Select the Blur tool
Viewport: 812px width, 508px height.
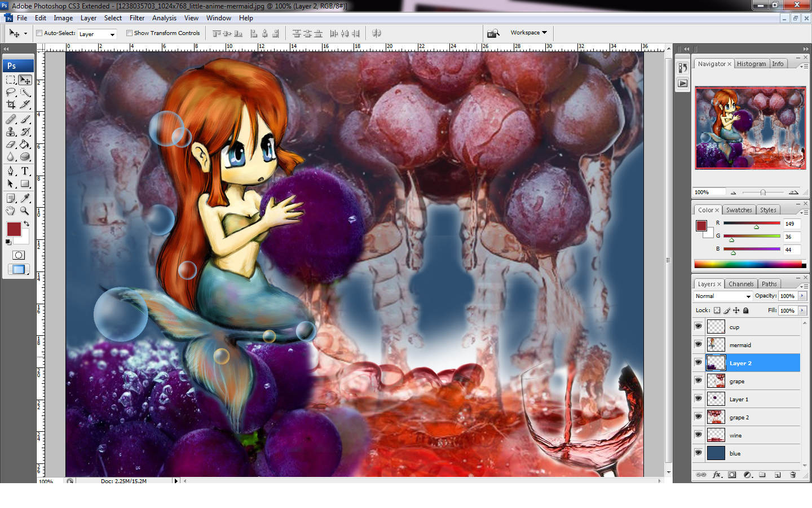11,156
